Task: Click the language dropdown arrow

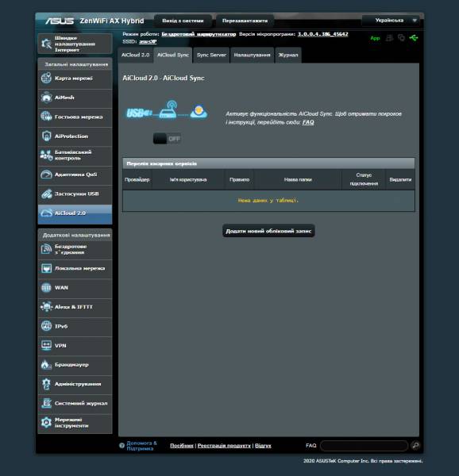Action: click(x=415, y=21)
